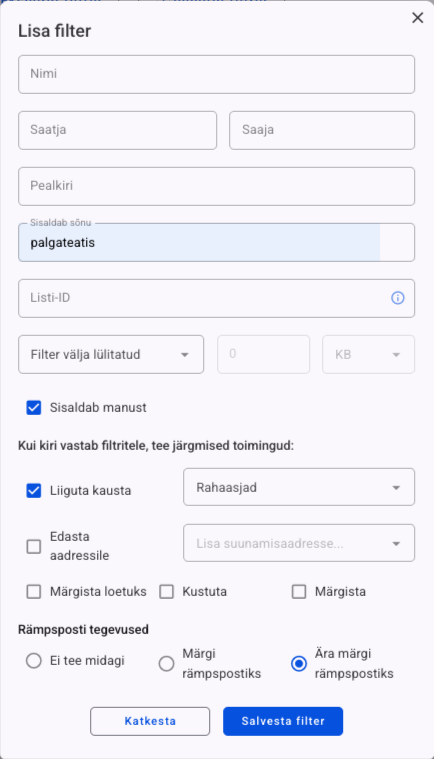Focus the Nimi input field
The height and width of the screenshot is (759, 434).
(216, 74)
